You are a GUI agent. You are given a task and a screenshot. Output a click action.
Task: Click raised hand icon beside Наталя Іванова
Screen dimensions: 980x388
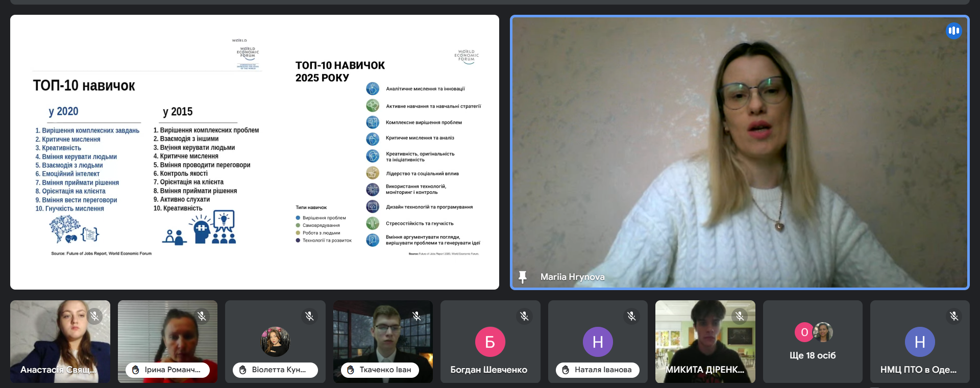[566, 370]
